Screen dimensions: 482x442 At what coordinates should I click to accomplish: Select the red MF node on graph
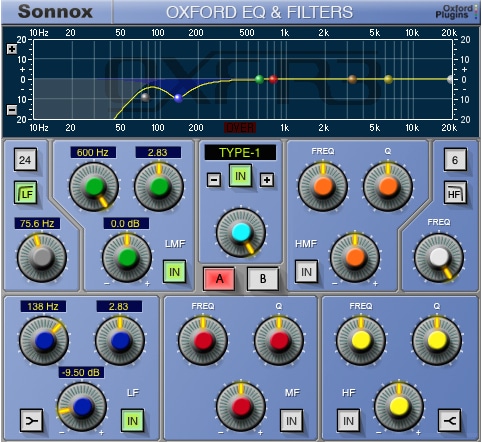click(273, 79)
